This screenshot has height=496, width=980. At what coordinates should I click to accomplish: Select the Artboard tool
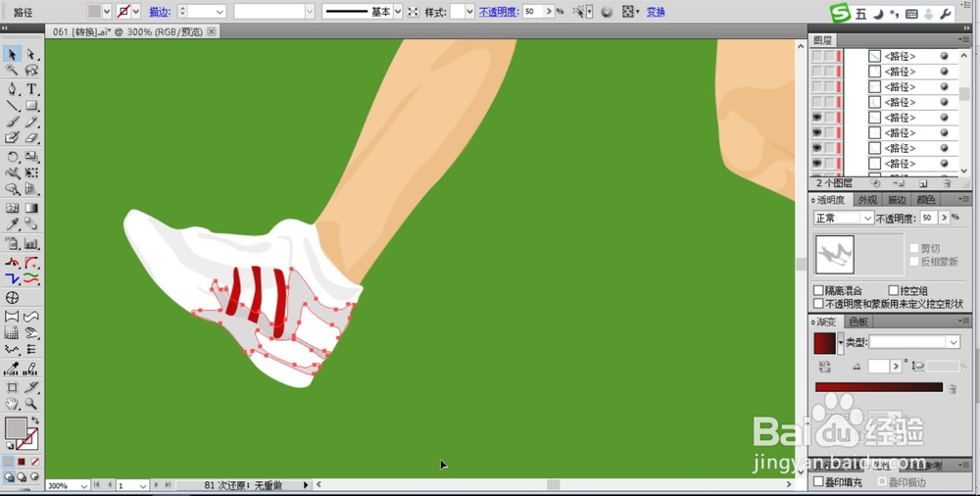pyautogui.click(x=12, y=388)
